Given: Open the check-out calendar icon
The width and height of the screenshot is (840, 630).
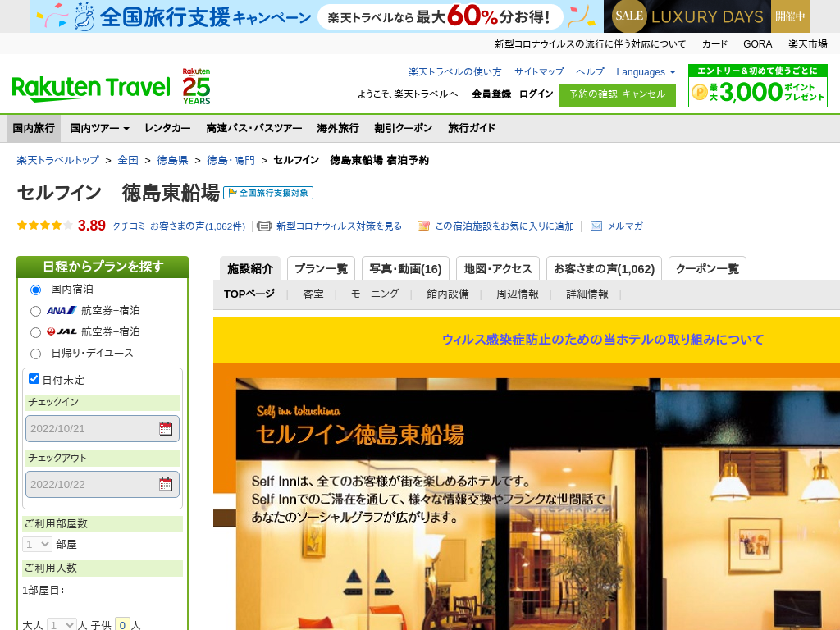Looking at the screenshot, I should click(166, 484).
